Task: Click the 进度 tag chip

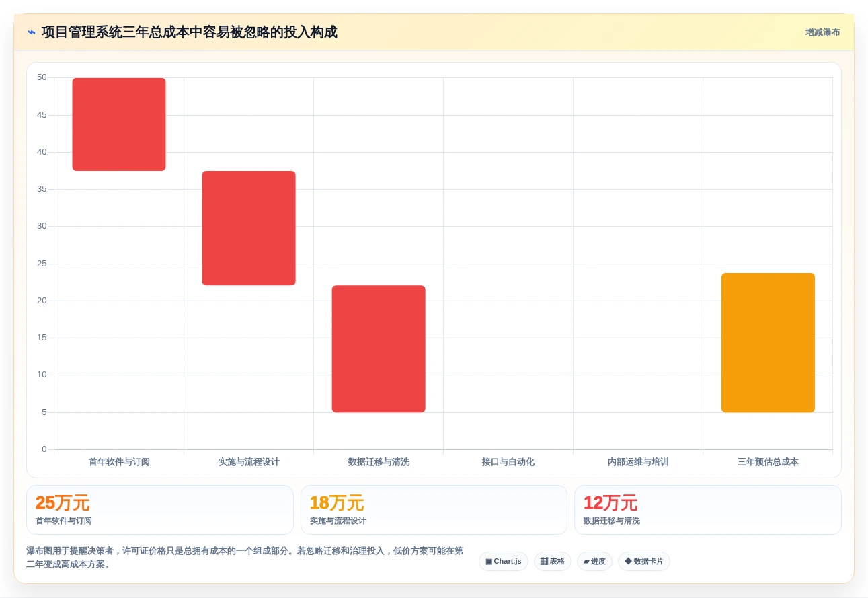Action: [x=594, y=561]
